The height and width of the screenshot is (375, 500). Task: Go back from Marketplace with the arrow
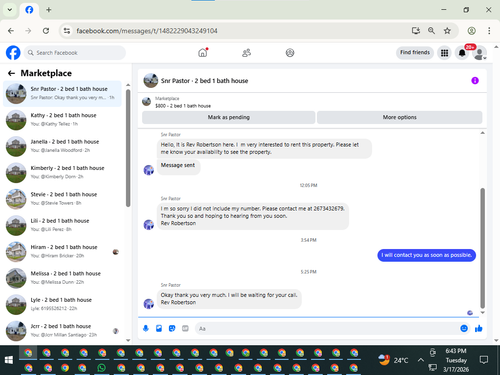click(x=11, y=73)
